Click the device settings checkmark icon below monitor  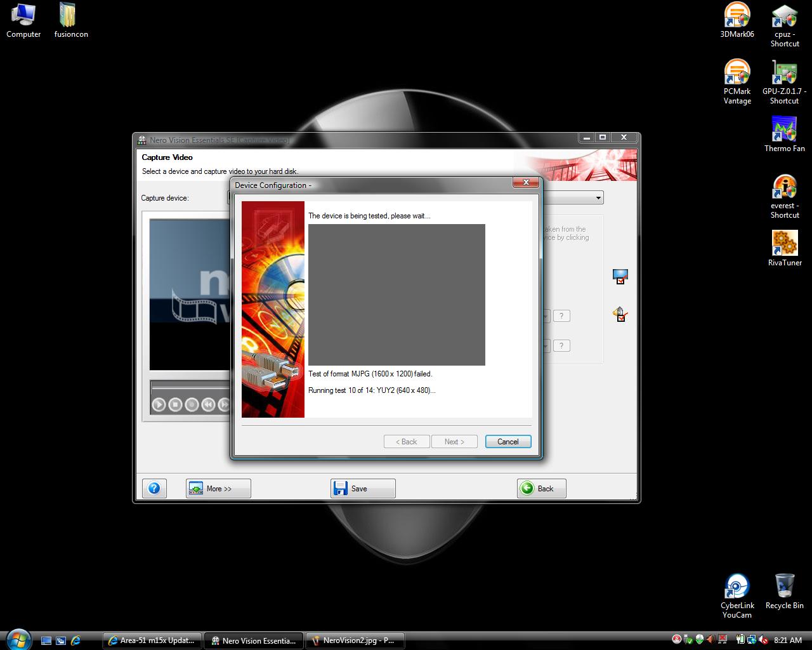point(620,314)
